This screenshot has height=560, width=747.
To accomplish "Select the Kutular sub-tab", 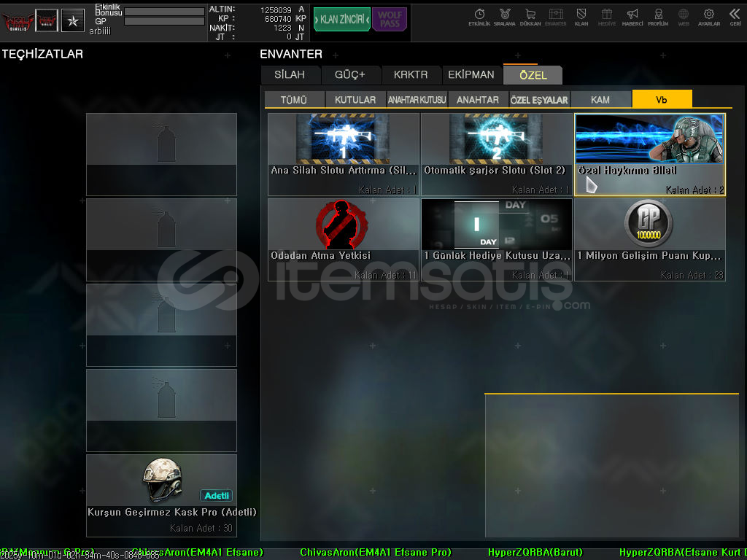I will [355, 100].
